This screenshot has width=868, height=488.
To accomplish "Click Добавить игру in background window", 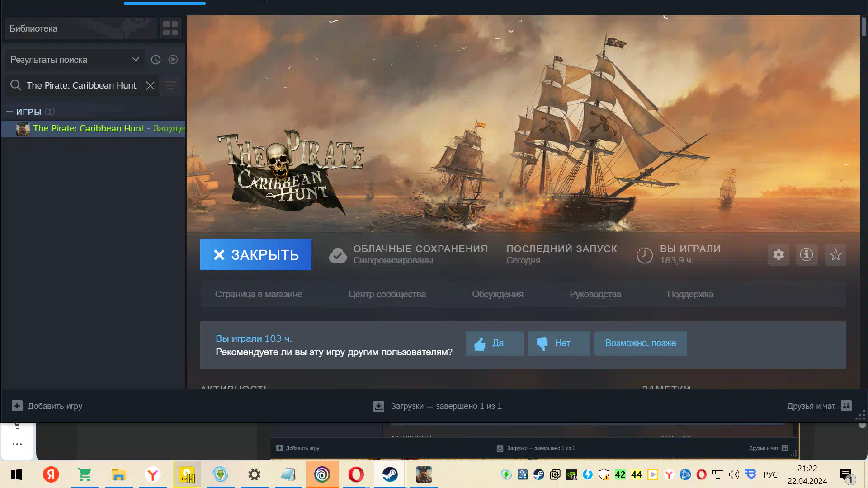I will [297, 448].
